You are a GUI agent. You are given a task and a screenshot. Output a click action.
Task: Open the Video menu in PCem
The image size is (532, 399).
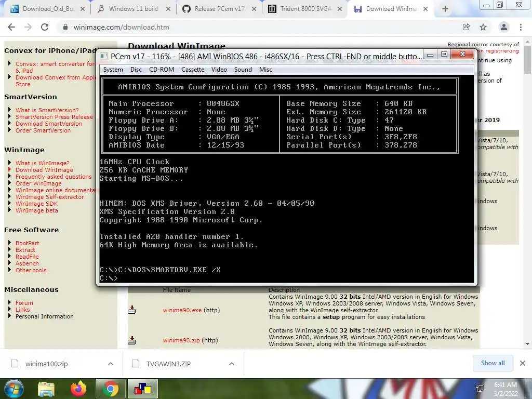pos(219,70)
